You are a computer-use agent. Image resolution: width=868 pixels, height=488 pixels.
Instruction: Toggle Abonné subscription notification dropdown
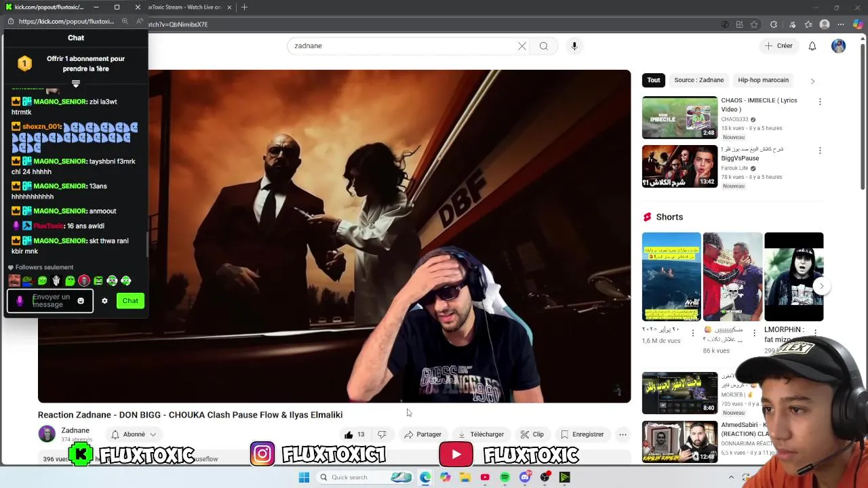coord(134,434)
